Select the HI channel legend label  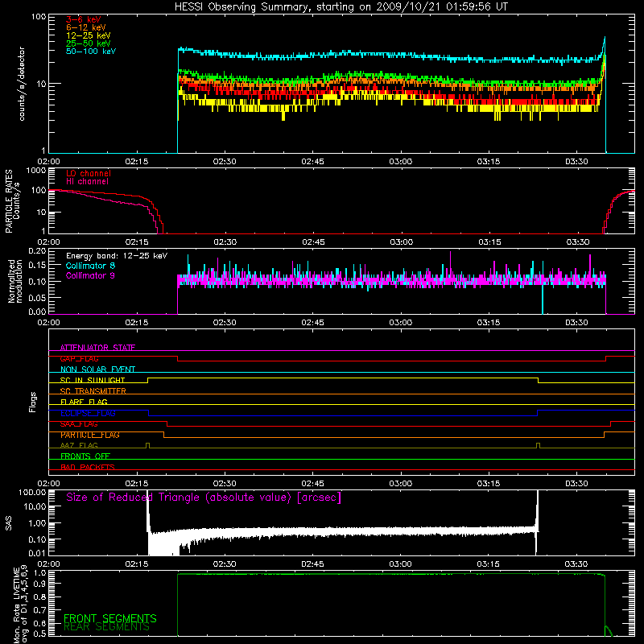(x=87, y=182)
